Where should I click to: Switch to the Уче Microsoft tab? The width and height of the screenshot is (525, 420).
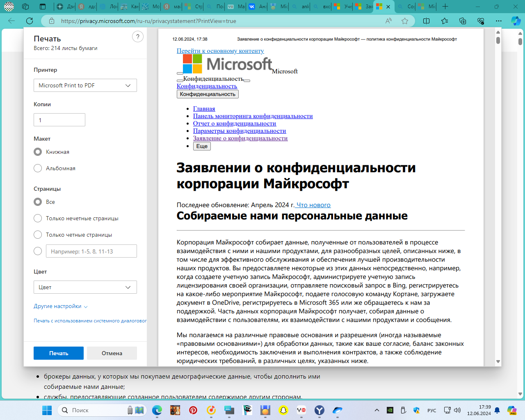point(342,7)
